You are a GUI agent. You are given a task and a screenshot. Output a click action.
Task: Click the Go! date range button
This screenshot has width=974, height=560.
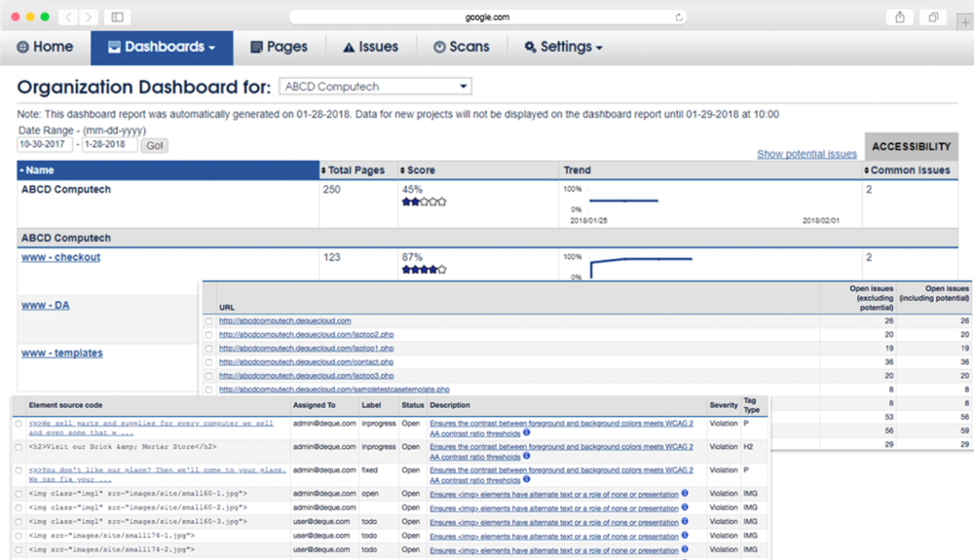point(154,145)
